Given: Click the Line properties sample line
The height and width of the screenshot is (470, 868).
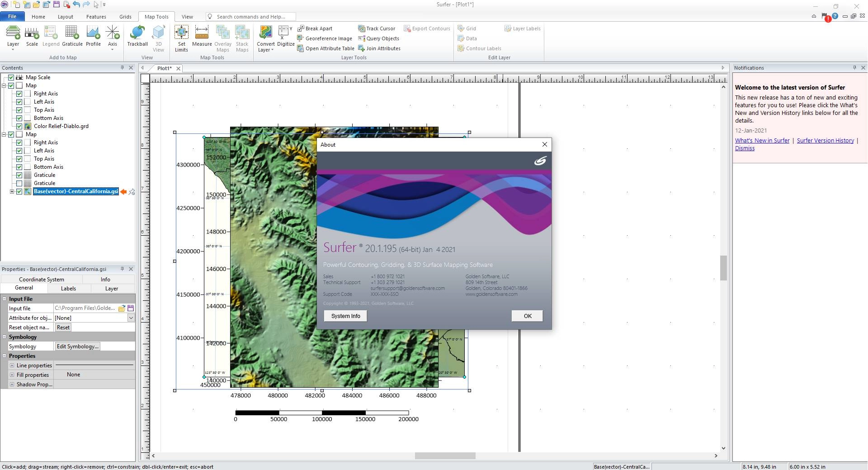Looking at the screenshot, I should pos(94,365).
